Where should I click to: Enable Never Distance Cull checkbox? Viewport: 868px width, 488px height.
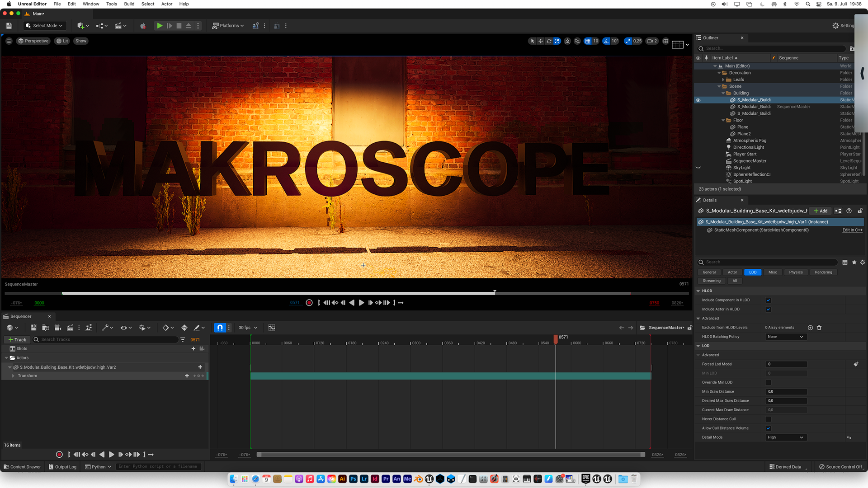[x=768, y=419]
